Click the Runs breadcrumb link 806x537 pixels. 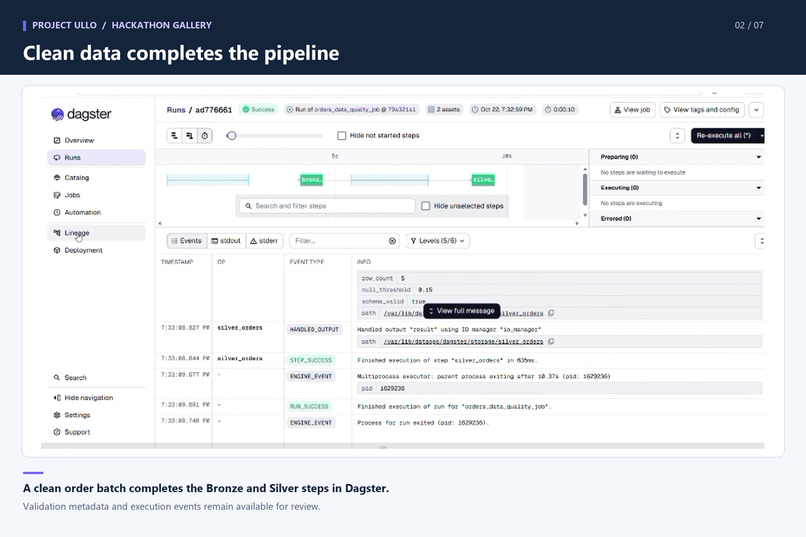pos(176,110)
